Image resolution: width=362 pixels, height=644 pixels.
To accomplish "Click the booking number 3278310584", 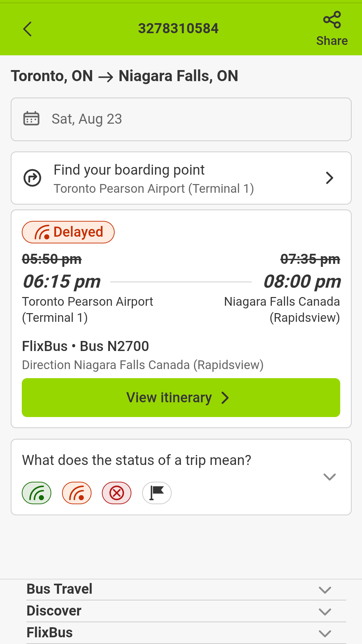I will pos(178,28).
